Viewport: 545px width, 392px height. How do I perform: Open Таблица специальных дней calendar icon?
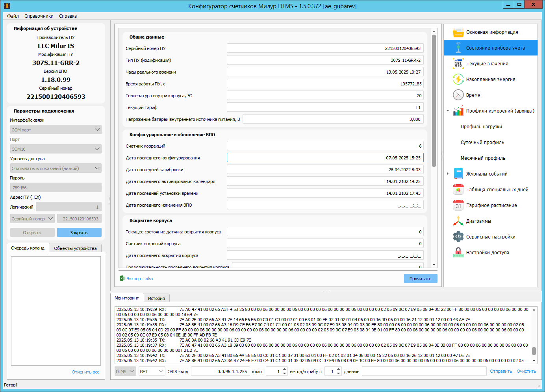coord(458,190)
